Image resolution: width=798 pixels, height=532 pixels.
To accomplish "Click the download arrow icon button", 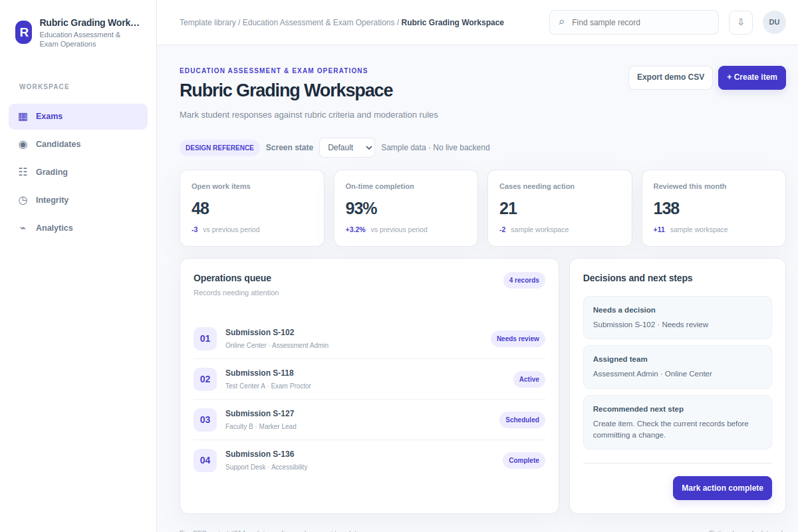I will (x=741, y=22).
